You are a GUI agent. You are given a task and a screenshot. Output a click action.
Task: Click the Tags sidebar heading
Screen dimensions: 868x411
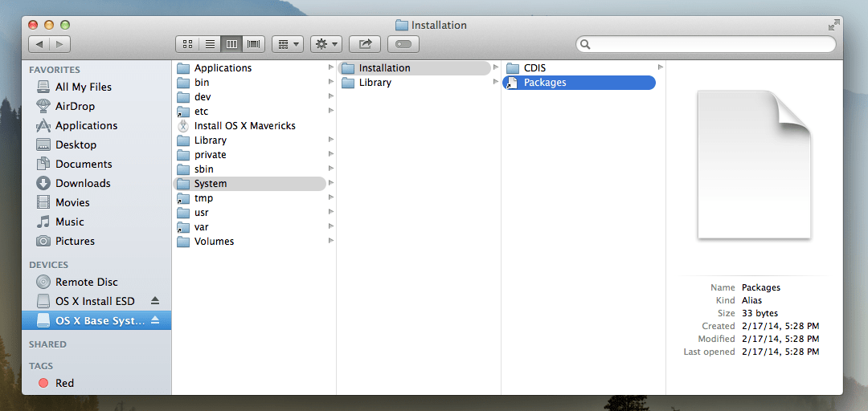[x=41, y=365]
